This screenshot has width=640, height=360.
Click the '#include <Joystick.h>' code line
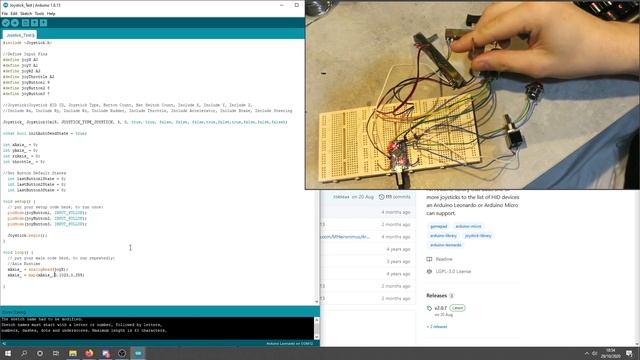tap(27, 42)
